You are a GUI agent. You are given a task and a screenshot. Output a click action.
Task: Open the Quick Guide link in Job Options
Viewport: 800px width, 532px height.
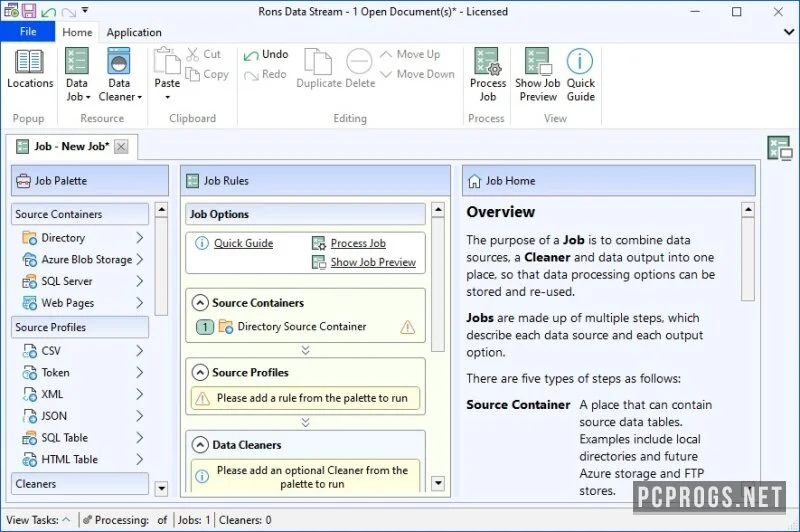(x=243, y=243)
